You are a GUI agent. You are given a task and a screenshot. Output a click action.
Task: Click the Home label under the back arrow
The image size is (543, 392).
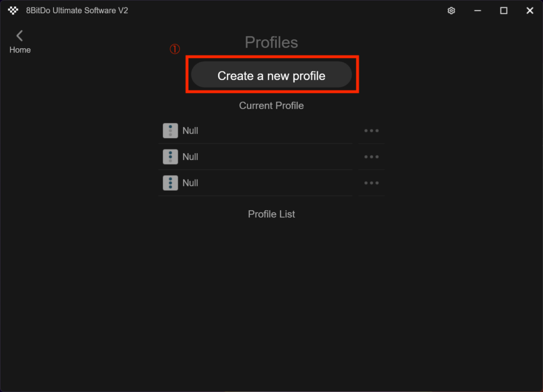point(20,50)
